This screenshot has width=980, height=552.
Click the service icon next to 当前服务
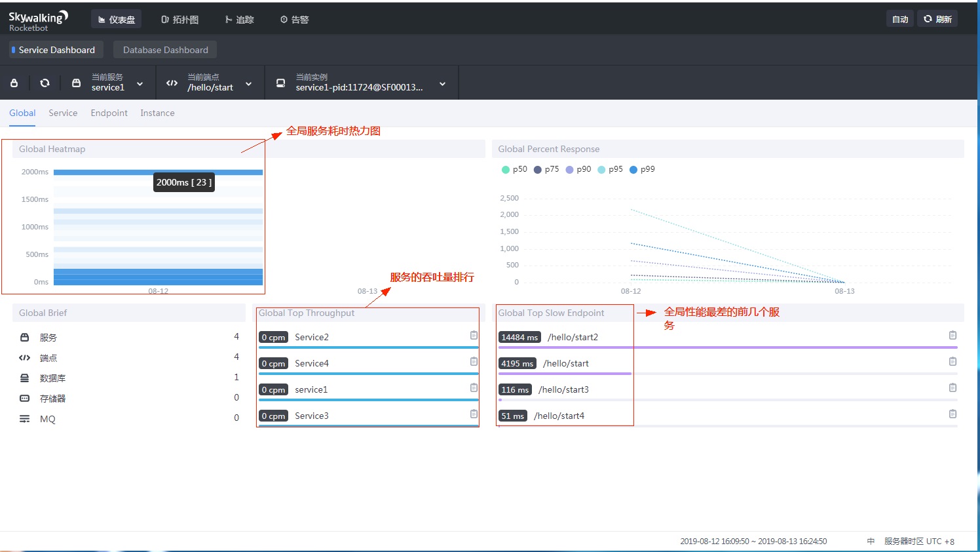tap(76, 83)
